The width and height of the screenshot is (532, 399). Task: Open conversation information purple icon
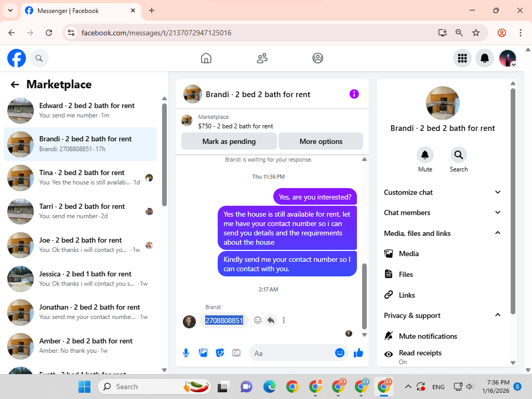(354, 94)
